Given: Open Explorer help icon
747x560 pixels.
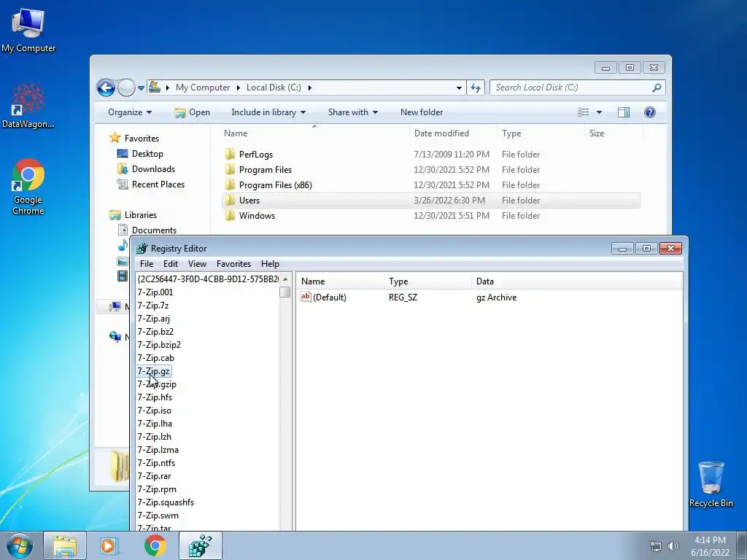Looking at the screenshot, I should (650, 112).
